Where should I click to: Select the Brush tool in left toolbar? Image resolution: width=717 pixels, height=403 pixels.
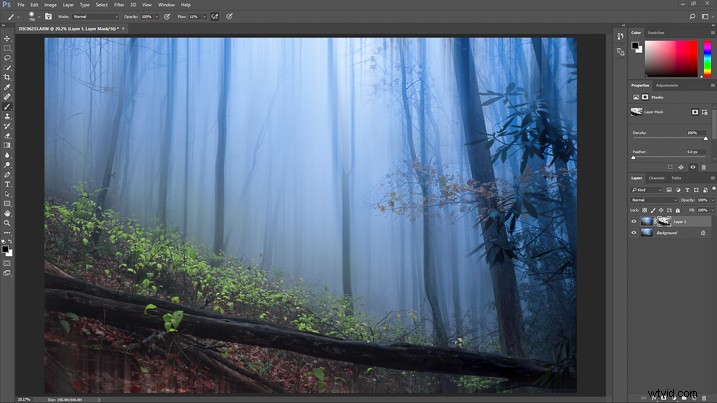(7, 107)
